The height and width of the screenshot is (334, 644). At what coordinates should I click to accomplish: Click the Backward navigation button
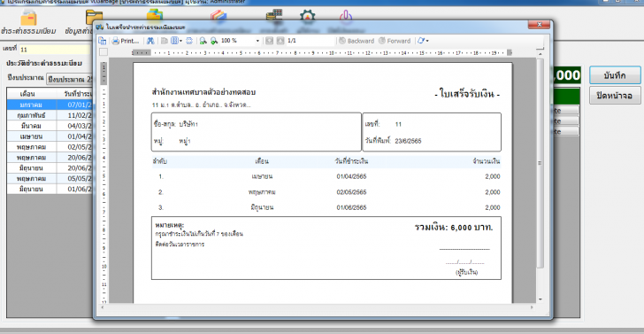point(356,41)
